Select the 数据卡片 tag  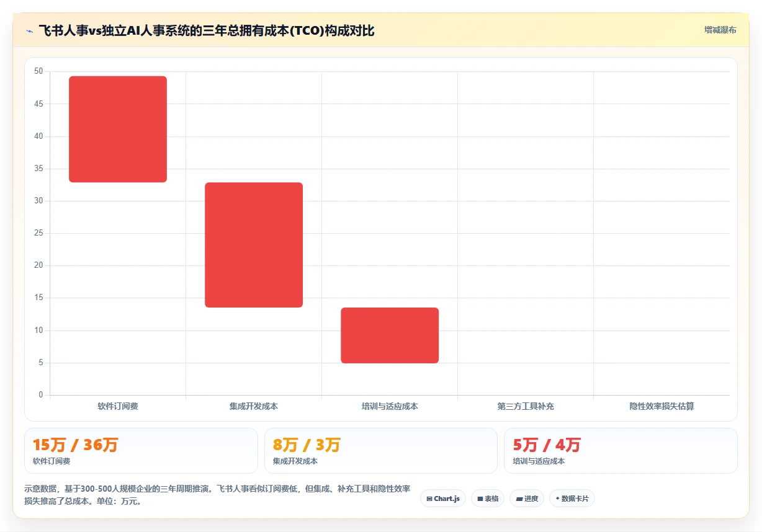[x=572, y=499]
